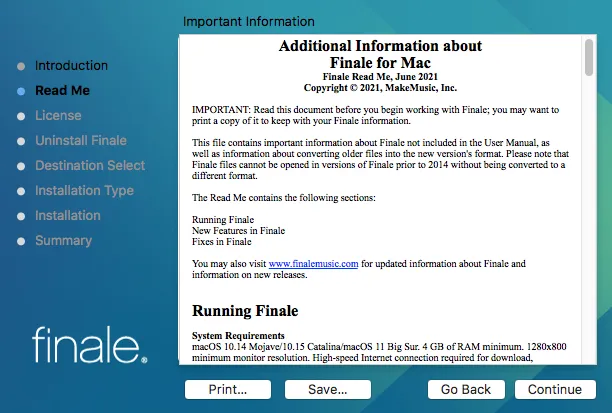
Task: Click the Introduction step bullet
Action: 21,66
